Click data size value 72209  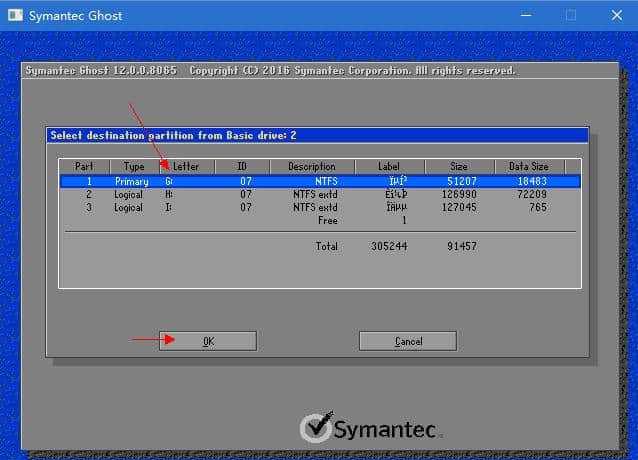(532, 194)
